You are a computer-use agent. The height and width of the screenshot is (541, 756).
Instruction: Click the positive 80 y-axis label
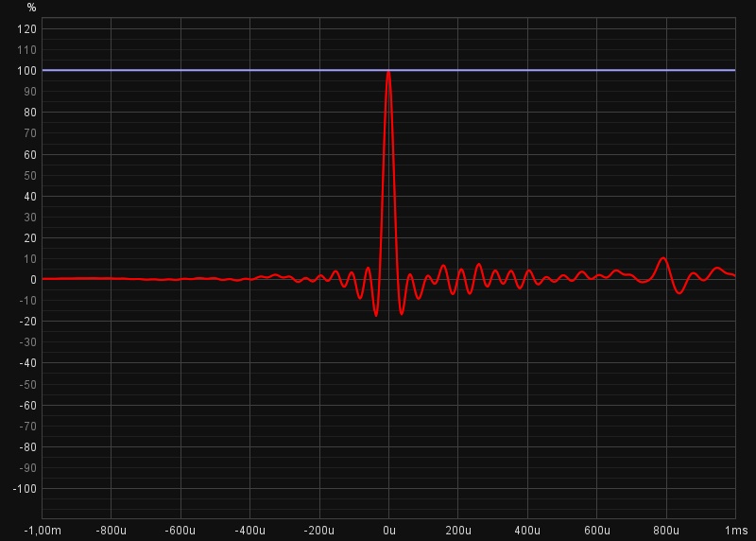30,113
